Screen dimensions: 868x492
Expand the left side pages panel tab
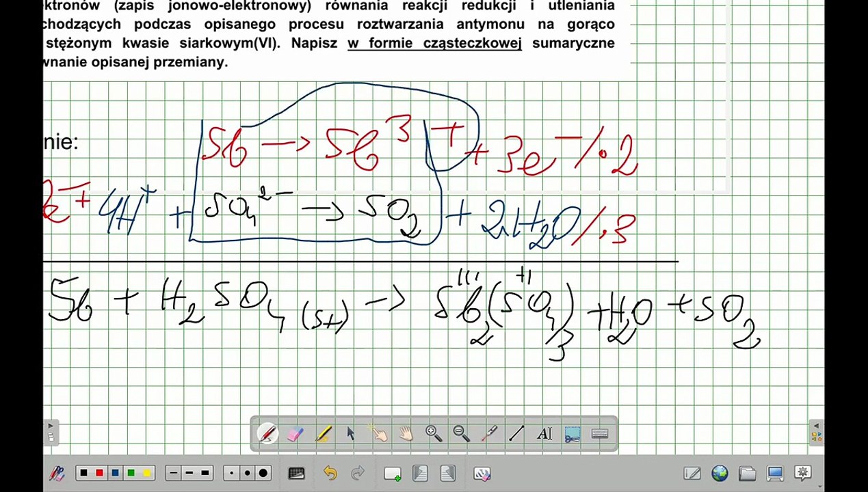coord(51,432)
